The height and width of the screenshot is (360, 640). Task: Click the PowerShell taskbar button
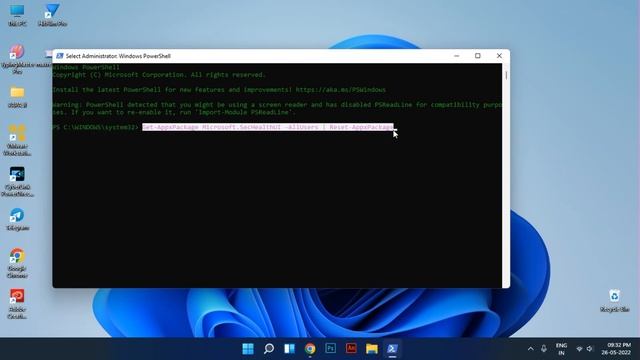click(392, 349)
